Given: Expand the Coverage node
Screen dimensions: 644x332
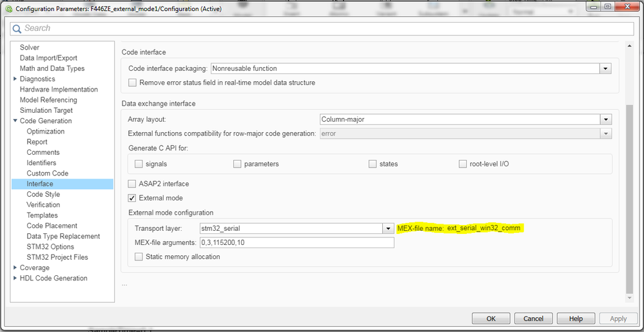Looking at the screenshot, I should coord(15,268).
